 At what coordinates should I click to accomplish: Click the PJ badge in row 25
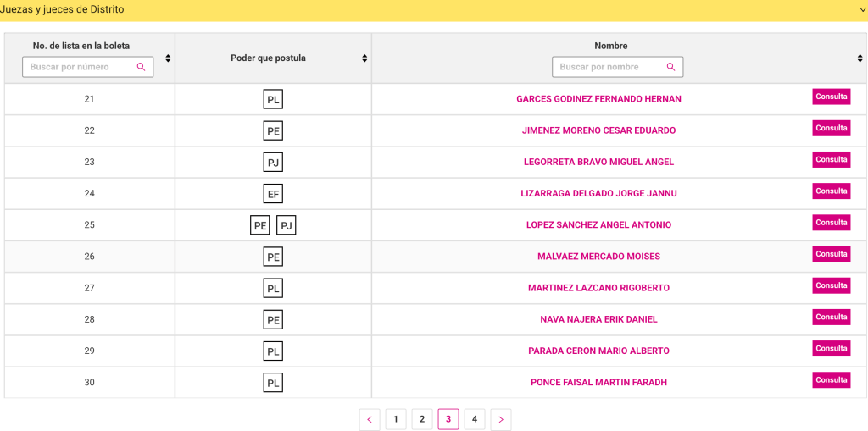pos(287,225)
